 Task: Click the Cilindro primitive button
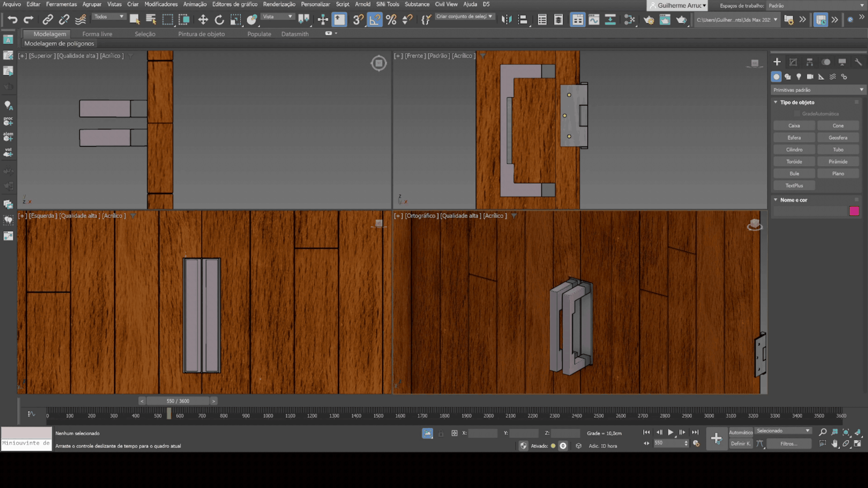pos(794,150)
